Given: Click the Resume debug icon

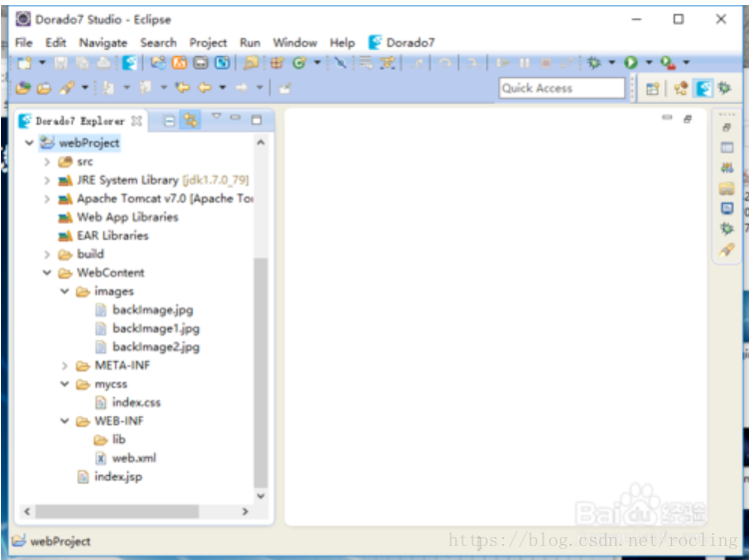Looking at the screenshot, I should [x=502, y=63].
